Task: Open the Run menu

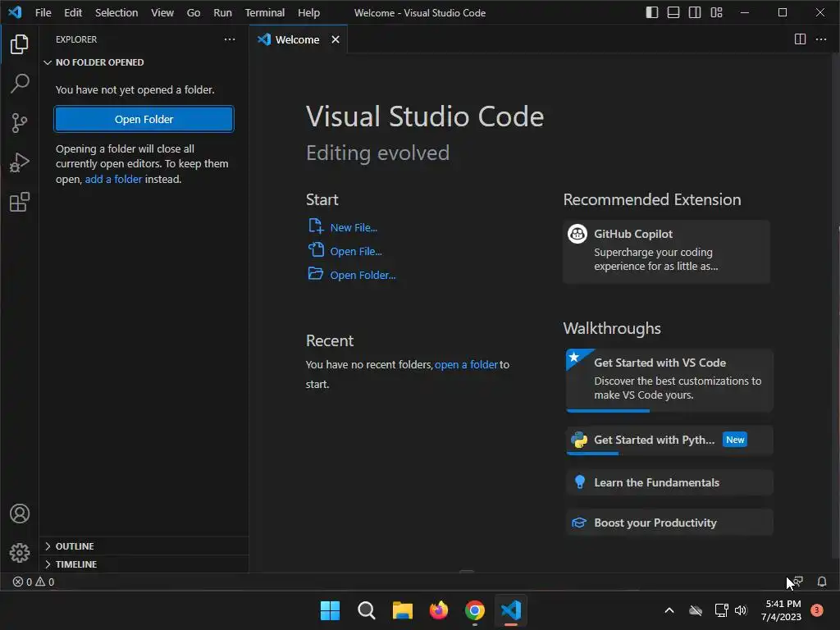Action: point(222,12)
